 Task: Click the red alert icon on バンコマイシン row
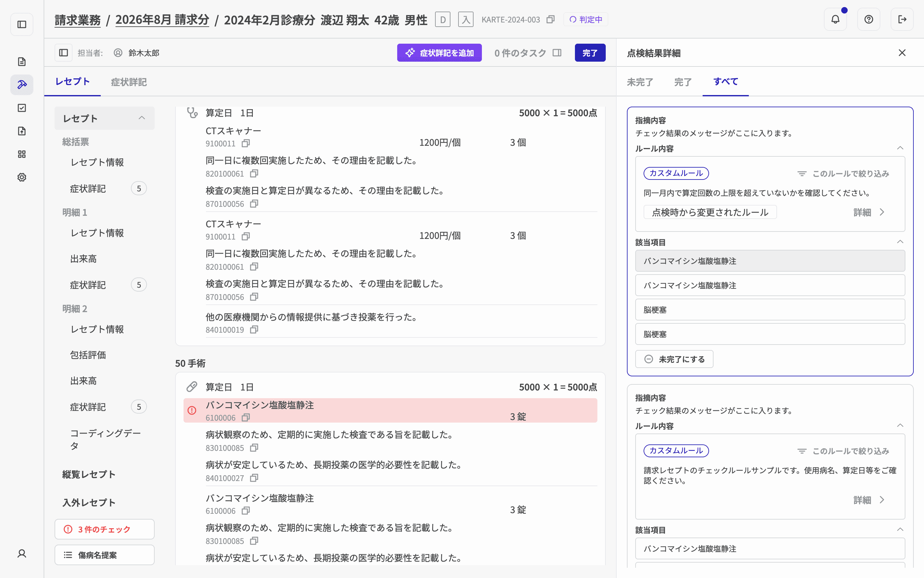point(192,410)
